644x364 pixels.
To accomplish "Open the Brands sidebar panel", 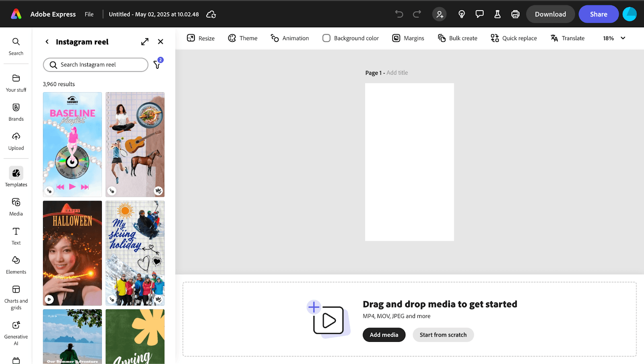I will point(16,112).
